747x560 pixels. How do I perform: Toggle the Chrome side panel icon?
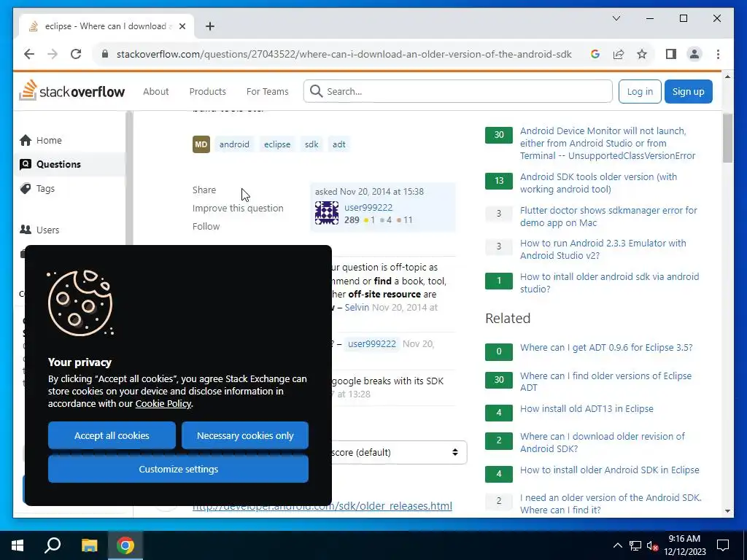pyautogui.click(x=671, y=54)
